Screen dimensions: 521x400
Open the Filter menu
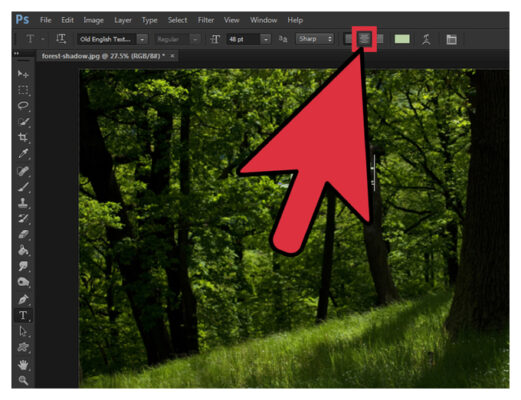[x=206, y=20]
